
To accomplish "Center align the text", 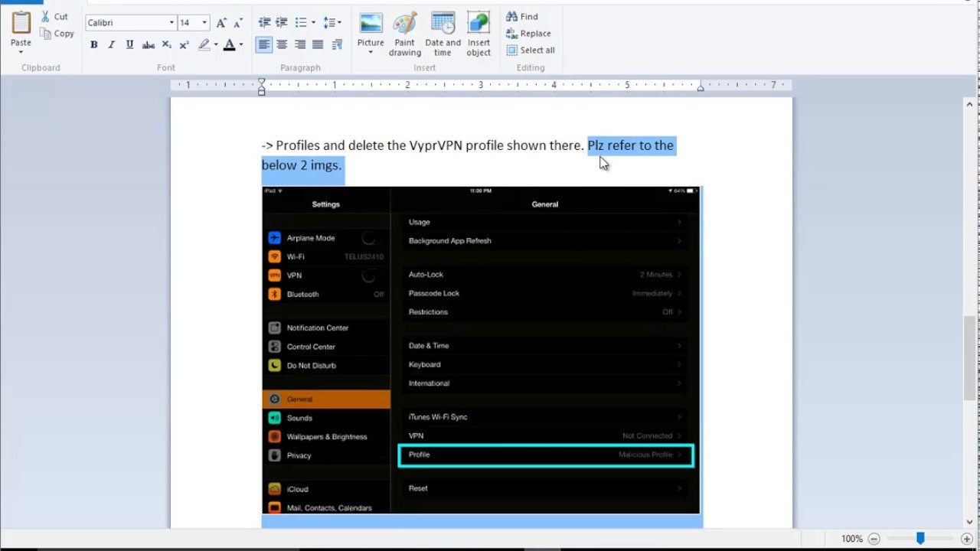I will 282,45.
